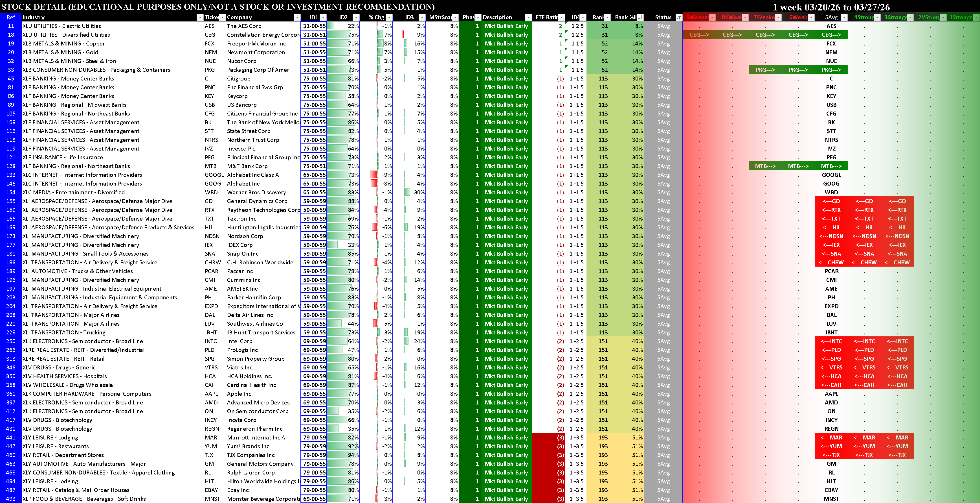Expand the Industry column filter dropdown

point(200,17)
